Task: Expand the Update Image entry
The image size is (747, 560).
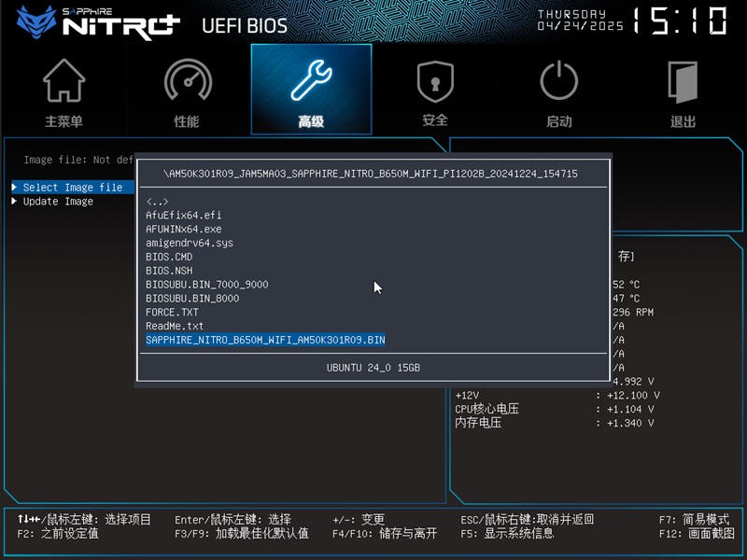Action: [x=58, y=202]
